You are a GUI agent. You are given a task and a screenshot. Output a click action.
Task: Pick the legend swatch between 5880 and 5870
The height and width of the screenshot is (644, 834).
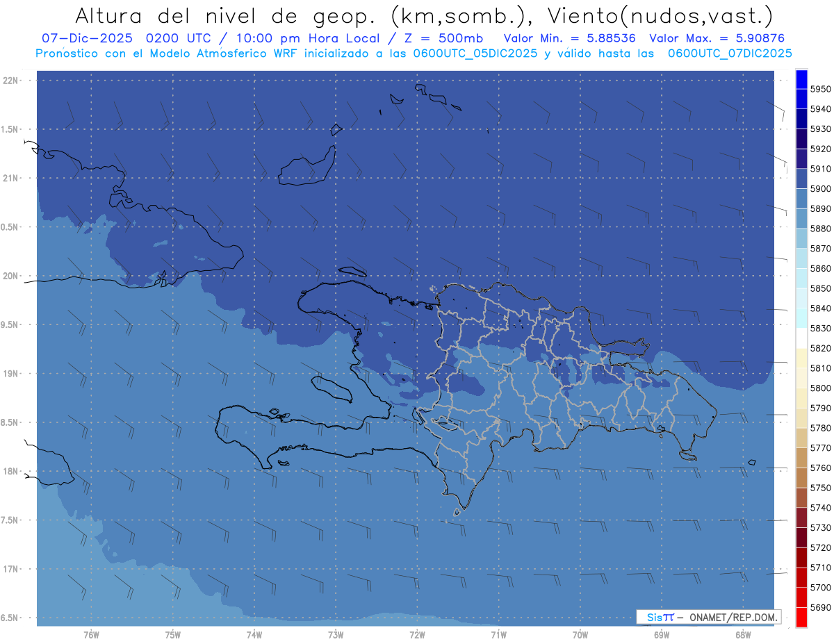coord(801,238)
